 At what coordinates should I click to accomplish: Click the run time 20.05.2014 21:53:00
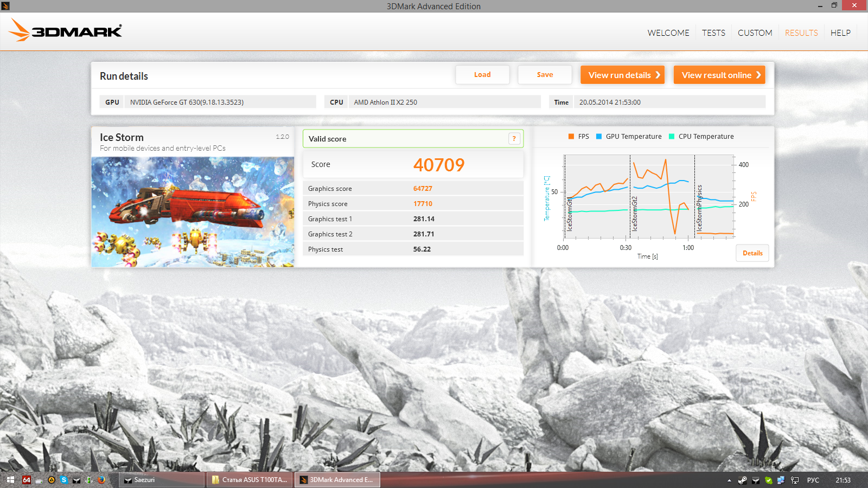(x=670, y=102)
